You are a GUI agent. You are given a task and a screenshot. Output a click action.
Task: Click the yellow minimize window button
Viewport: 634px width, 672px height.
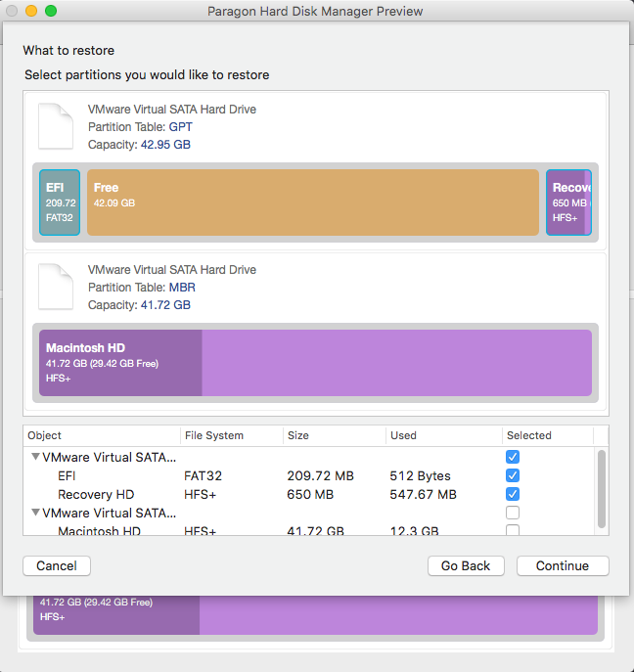tap(31, 11)
